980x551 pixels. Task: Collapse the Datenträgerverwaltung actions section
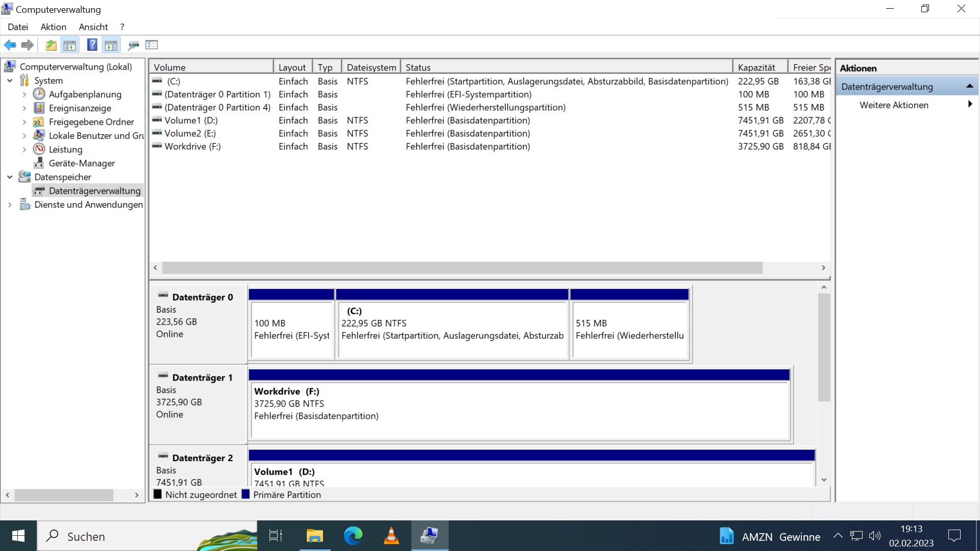click(969, 86)
